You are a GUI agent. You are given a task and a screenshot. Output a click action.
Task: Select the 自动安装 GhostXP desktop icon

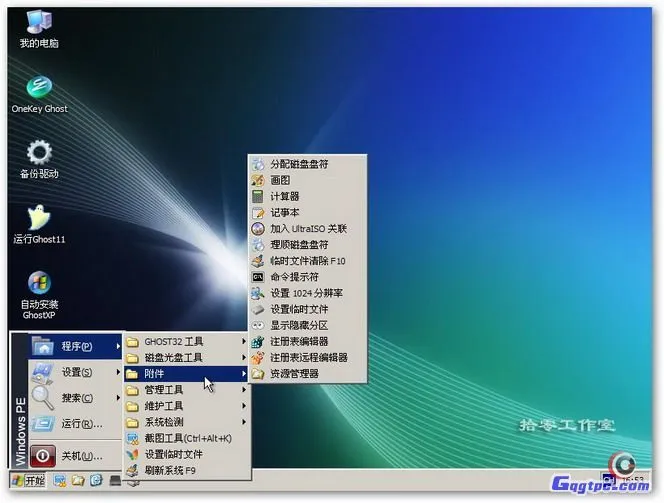[39, 295]
